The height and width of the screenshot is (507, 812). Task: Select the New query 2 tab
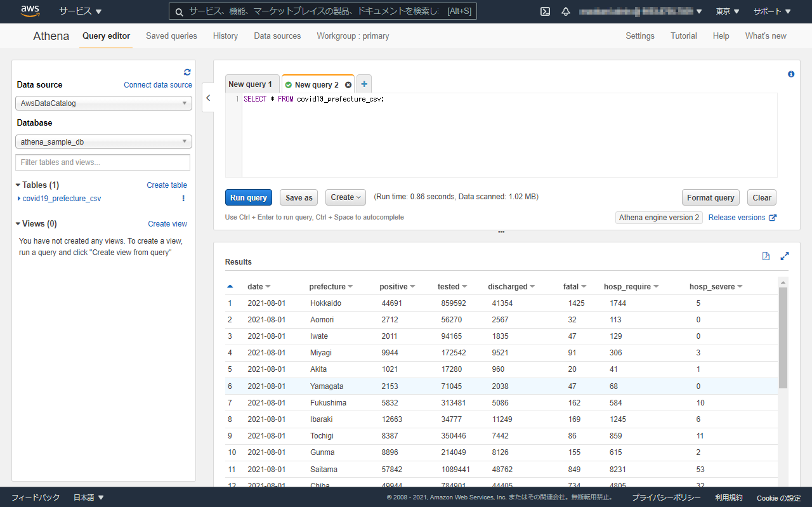coord(317,85)
